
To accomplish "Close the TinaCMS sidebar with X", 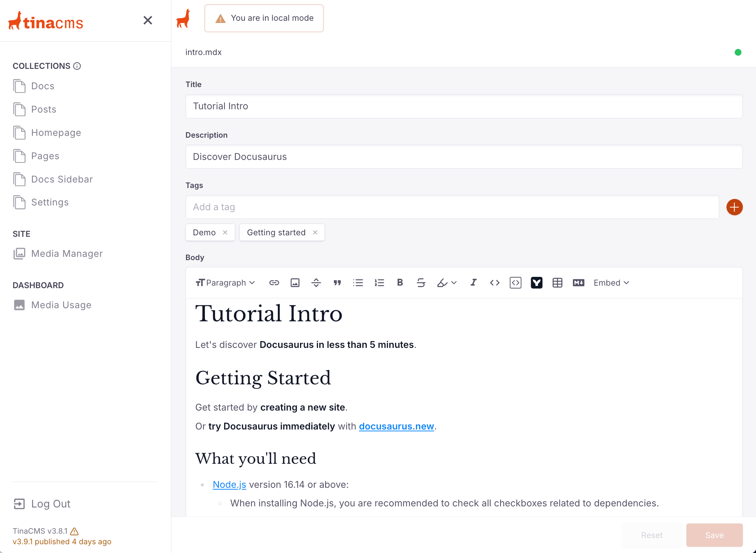I will coord(148,20).
